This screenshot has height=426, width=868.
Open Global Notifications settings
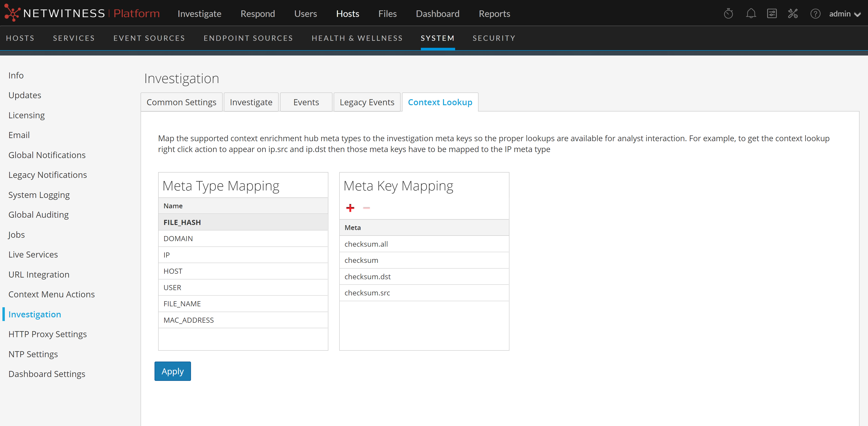coord(47,155)
